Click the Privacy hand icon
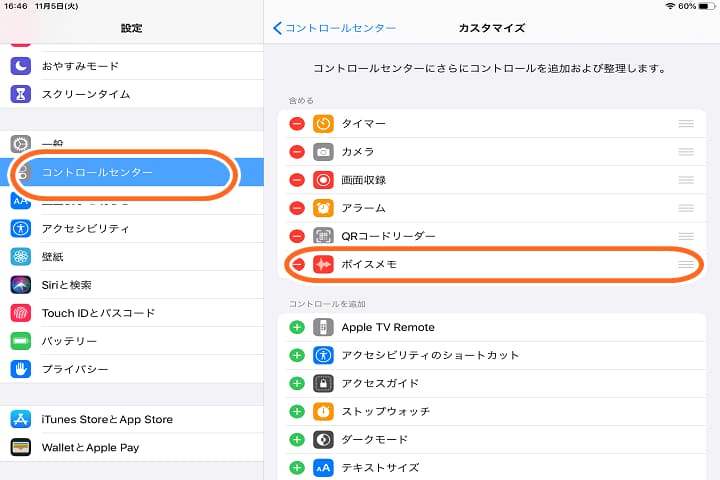This screenshot has width=720, height=480. (x=21, y=369)
